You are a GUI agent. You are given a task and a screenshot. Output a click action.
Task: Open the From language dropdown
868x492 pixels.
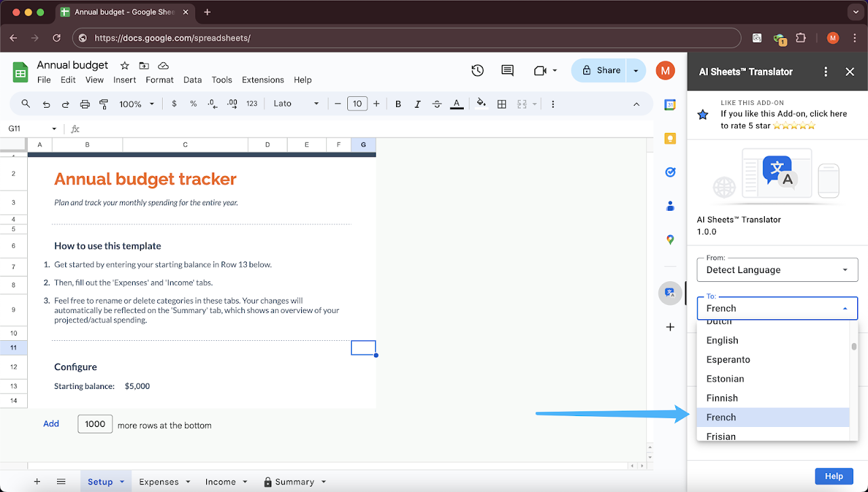777,269
